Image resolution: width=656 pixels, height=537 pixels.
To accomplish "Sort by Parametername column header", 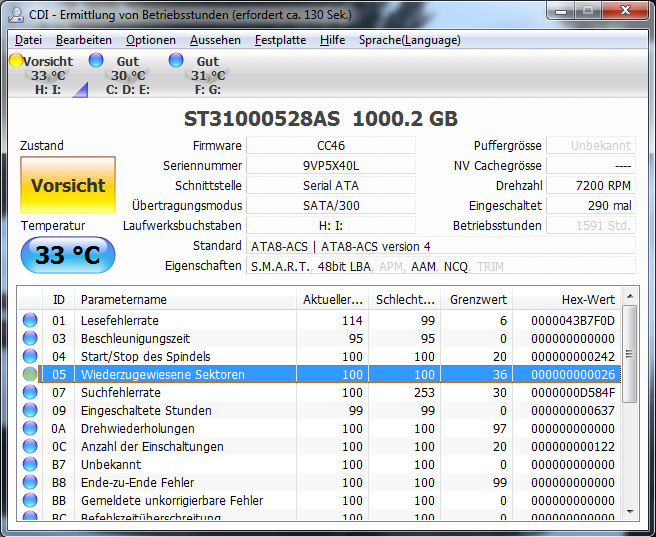I will tap(185, 299).
